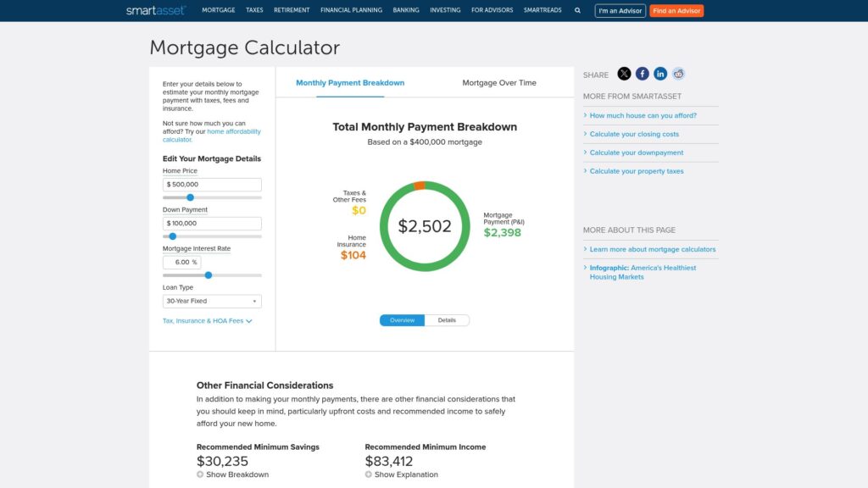Open the search magnifier icon in navbar
This screenshot has width=868, height=488.
click(x=577, y=10)
